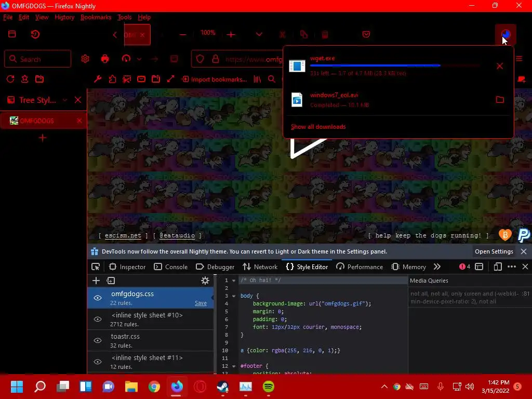Click Import bookmarks button

click(215, 79)
